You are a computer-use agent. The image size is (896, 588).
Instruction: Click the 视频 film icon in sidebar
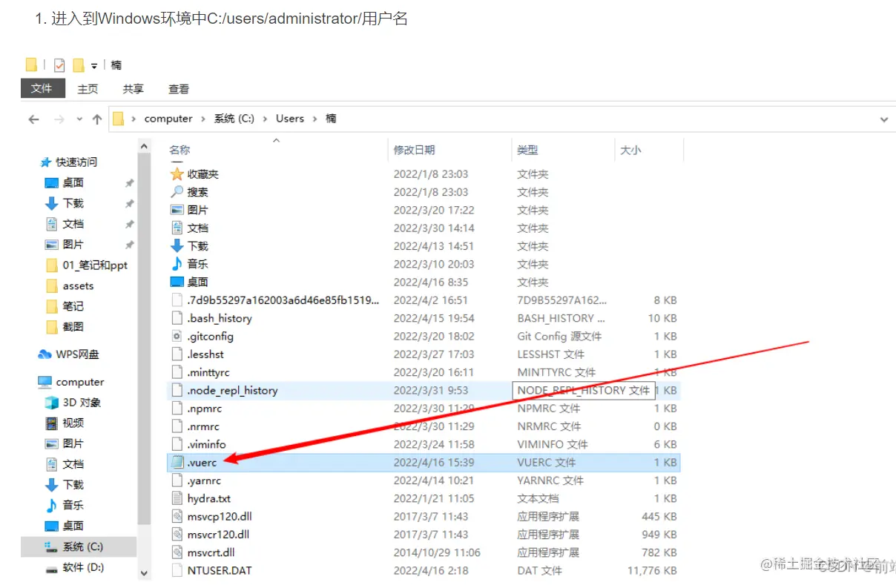[x=51, y=423]
